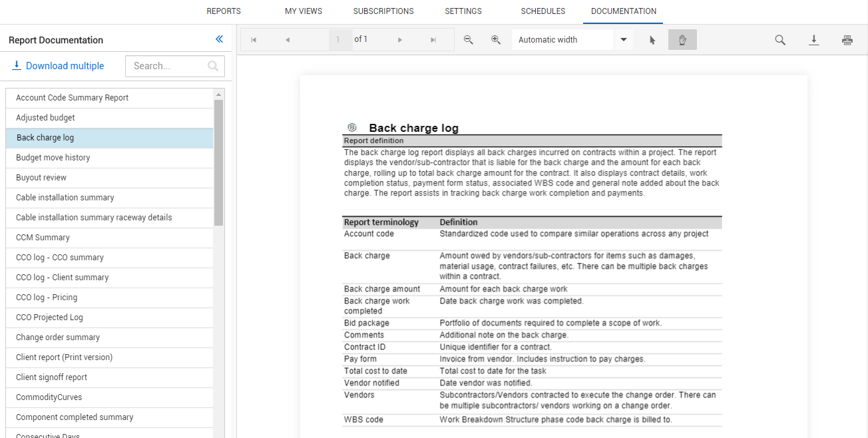Download the Back charge log documentation
Image resolution: width=868 pixels, height=438 pixels.
pos(813,40)
